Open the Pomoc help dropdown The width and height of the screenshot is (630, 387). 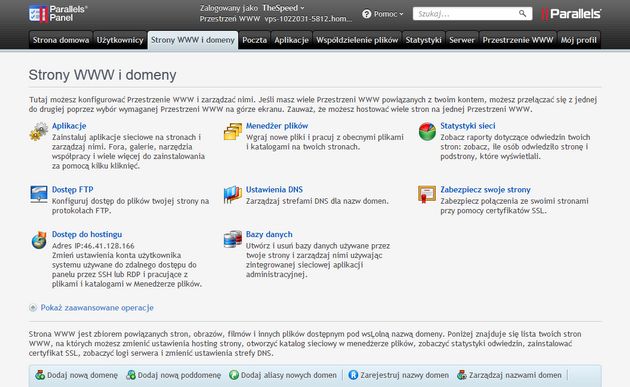(x=382, y=14)
